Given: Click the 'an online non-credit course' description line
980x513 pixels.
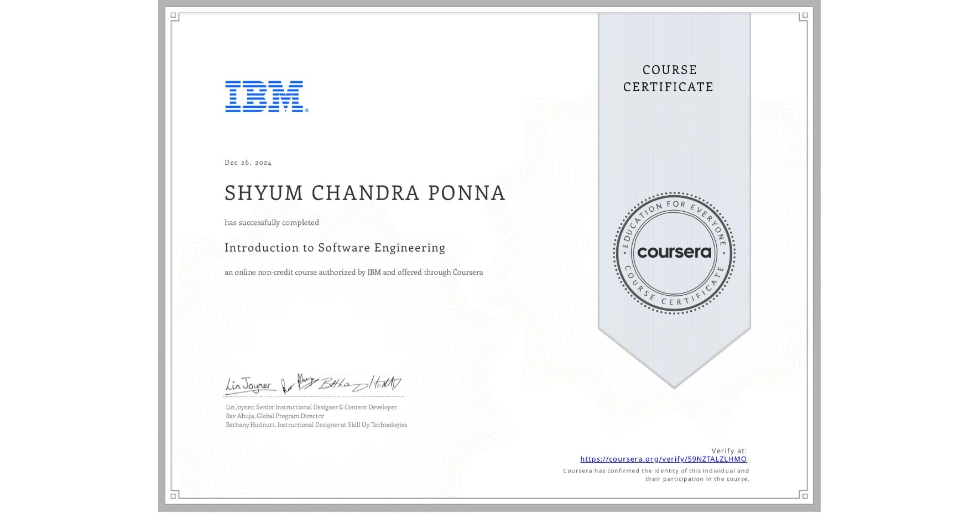Looking at the screenshot, I should tap(353, 273).
